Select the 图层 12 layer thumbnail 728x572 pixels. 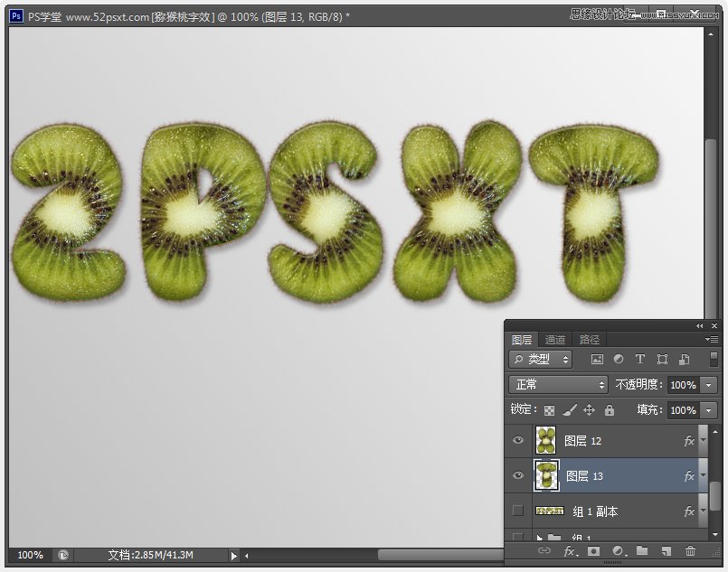pyautogui.click(x=546, y=441)
